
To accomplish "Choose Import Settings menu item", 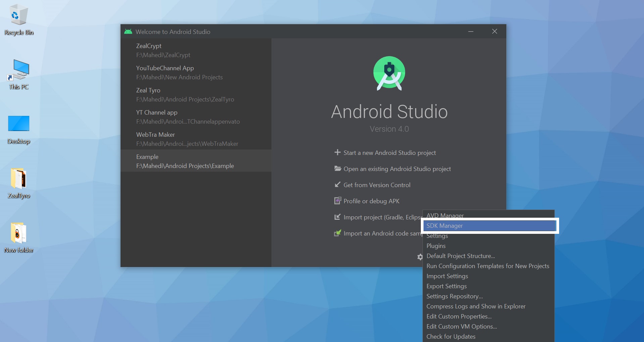I will pos(488,276).
